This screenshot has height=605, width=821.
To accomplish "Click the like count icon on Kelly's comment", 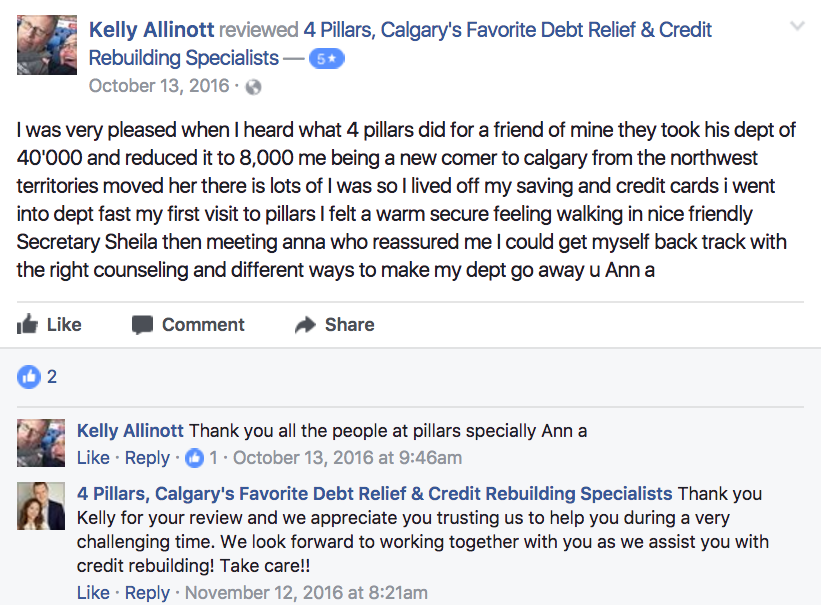I will point(194,458).
